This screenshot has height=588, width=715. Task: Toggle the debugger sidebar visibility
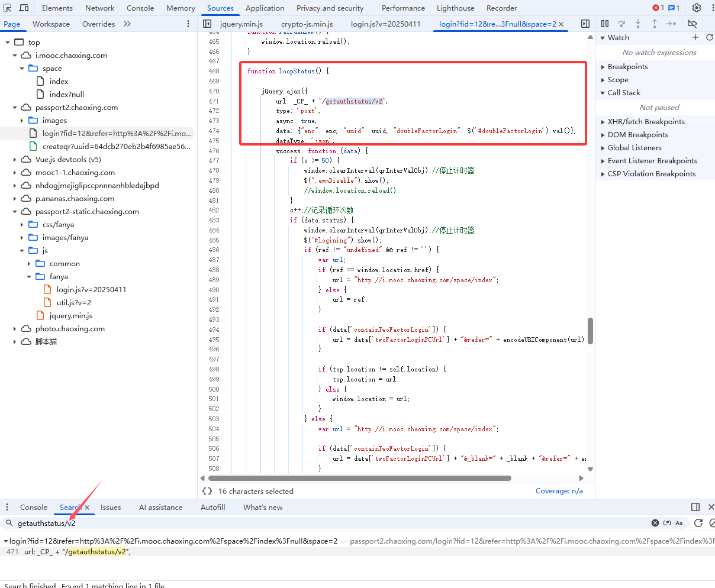(x=585, y=24)
